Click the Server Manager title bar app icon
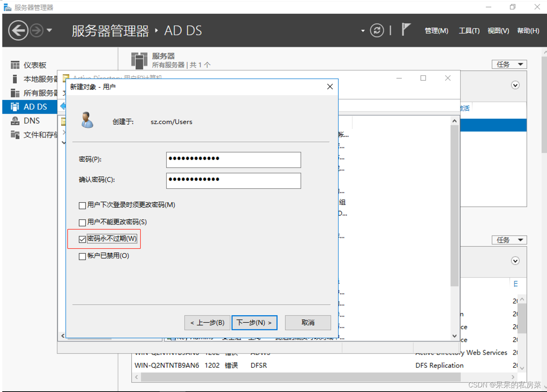The height and width of the screenshot is (392, 547). pos(7,7)
